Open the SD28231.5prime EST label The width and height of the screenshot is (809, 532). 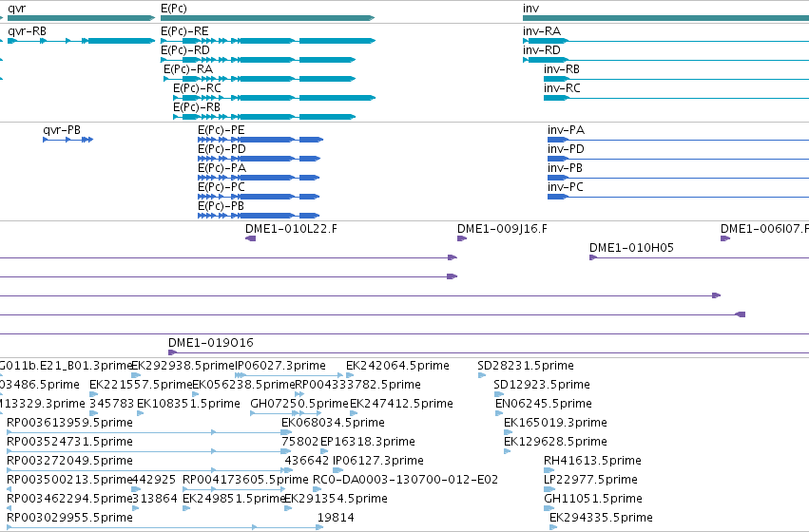[x=526, y=366]
